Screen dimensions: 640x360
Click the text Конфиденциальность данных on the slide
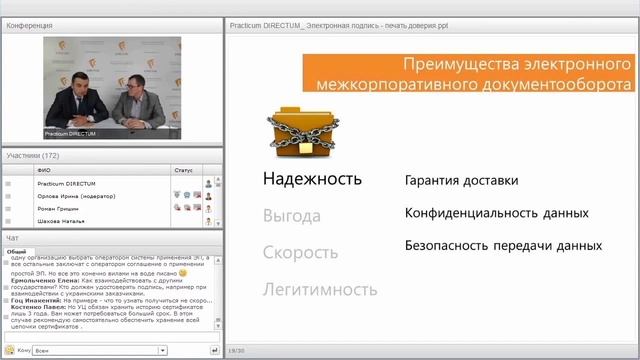497,213
